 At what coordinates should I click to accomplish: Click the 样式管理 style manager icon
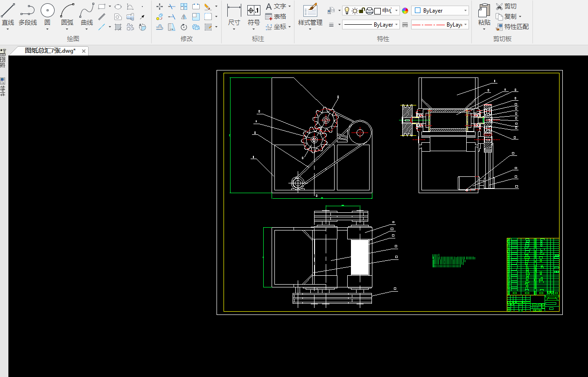click(x=310, y=11)
